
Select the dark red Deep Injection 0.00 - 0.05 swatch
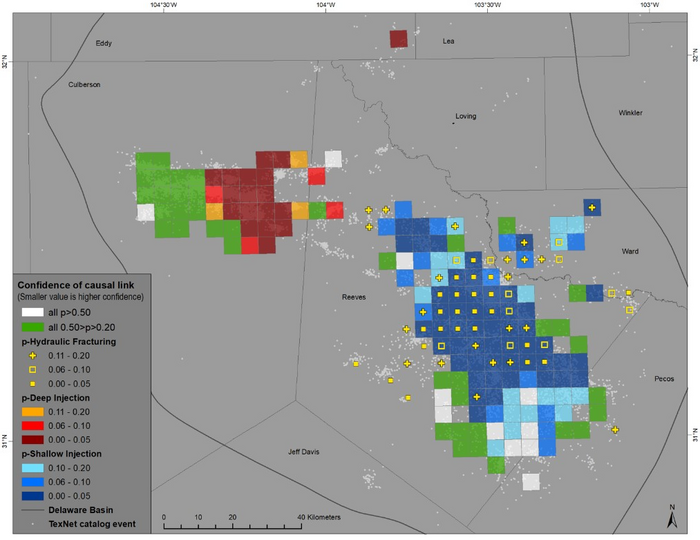click(x=33, y=439)
